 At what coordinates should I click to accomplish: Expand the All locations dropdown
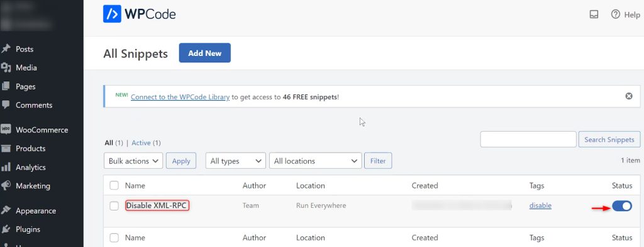316,161
